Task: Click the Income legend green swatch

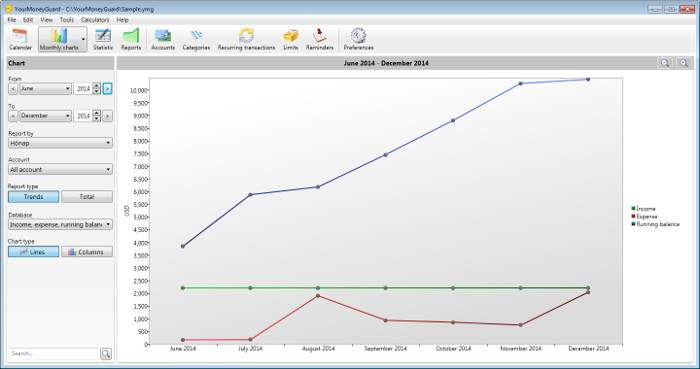Action: pos(633,209)
